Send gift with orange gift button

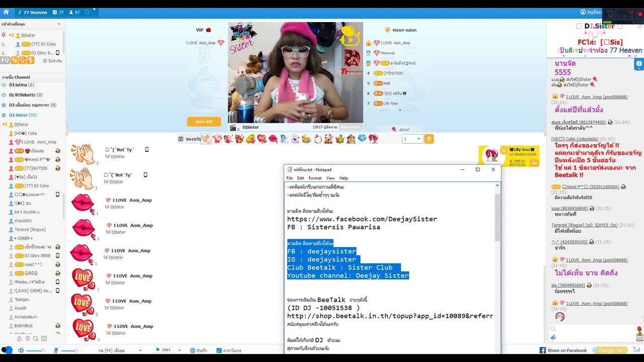tap(429, 139)
